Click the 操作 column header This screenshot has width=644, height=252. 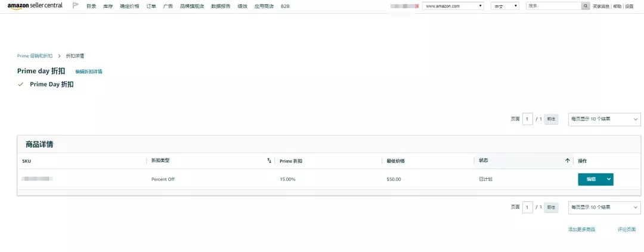click(x=583, y=161)
